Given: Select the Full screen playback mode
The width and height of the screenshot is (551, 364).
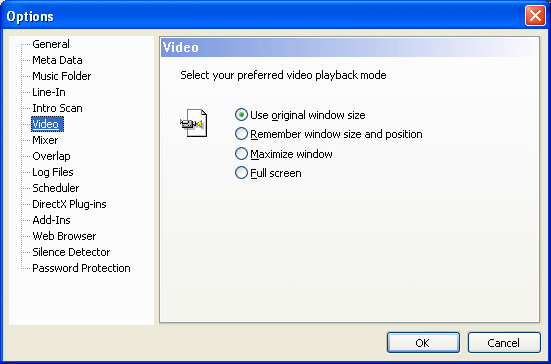Looking at the screenshot, I should click(268, 173).
